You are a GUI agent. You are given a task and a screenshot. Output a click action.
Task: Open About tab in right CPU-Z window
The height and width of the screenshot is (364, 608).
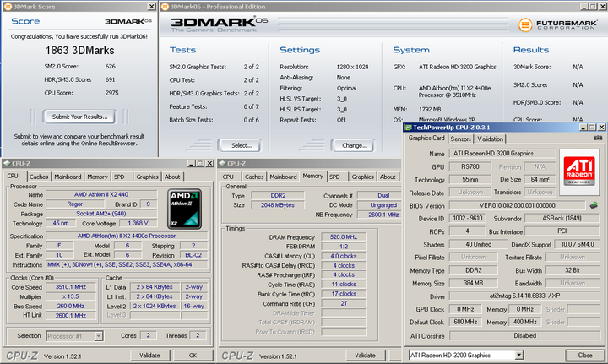pos(388,177)
